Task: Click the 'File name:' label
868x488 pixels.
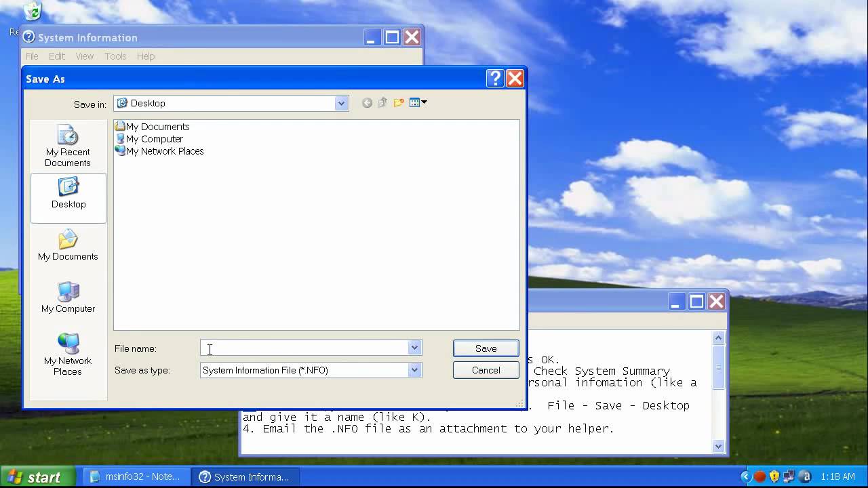Action: click(x=136, y=348)
